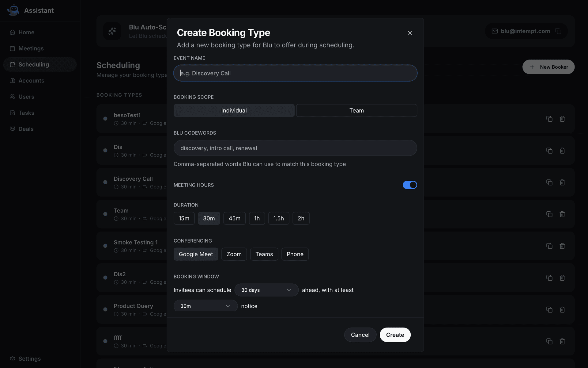Duplicate the Dis booking type
The width and height of the screenshot is (588, 368).
point(549,151)
